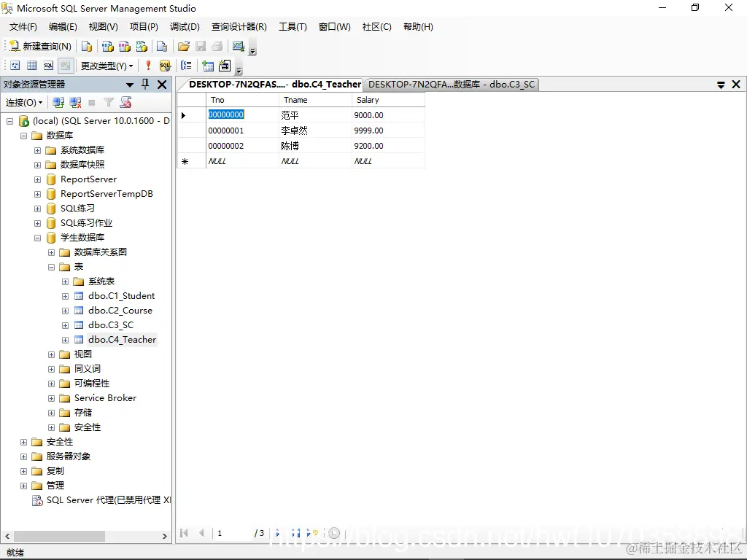This screenshot has width=747, height=560.
Task: Click the Verify SQL Syntax icon
Action: (x=165, y=65)
